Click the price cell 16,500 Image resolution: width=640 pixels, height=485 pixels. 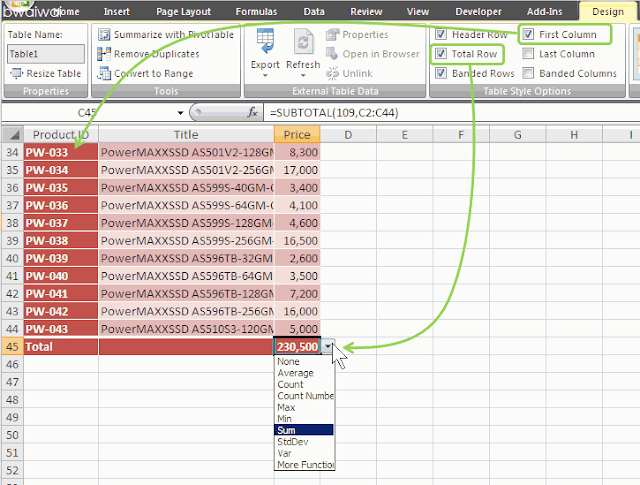pos(297,240)
